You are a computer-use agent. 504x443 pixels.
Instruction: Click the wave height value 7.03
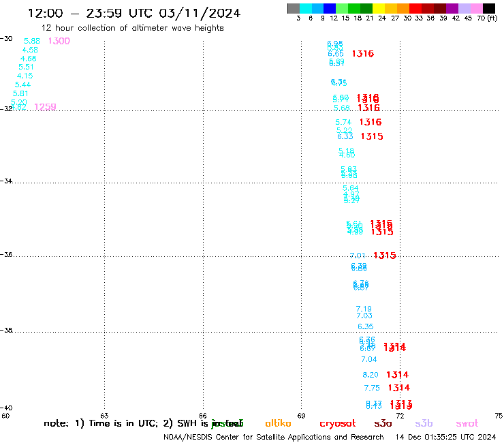[x=364, y=316]
